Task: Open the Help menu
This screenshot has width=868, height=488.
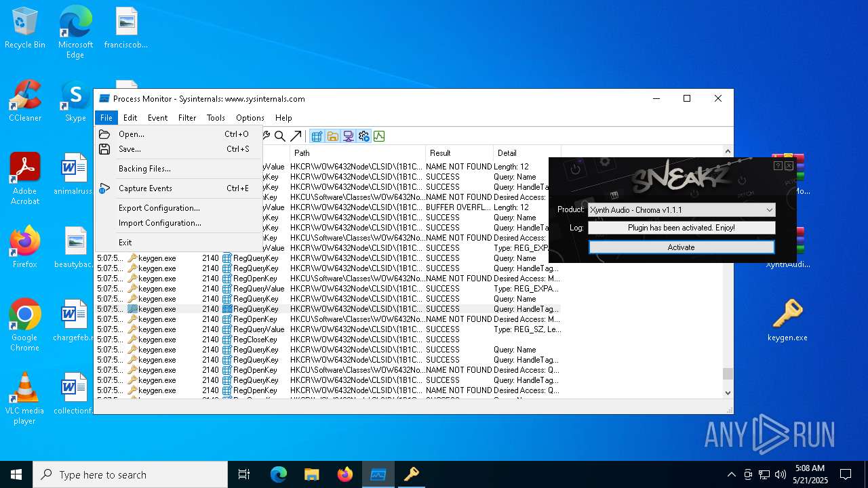Action: [283, 117]
